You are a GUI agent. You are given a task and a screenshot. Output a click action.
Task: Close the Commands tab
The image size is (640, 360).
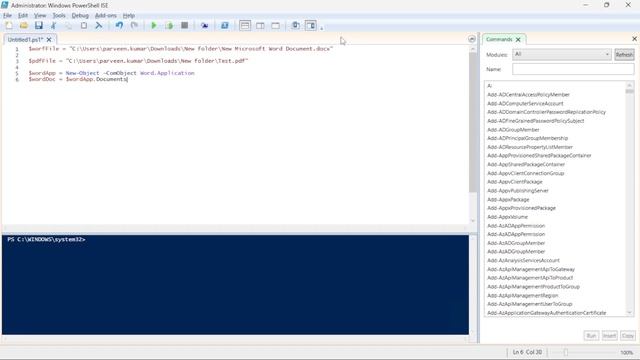coord(518,40)
